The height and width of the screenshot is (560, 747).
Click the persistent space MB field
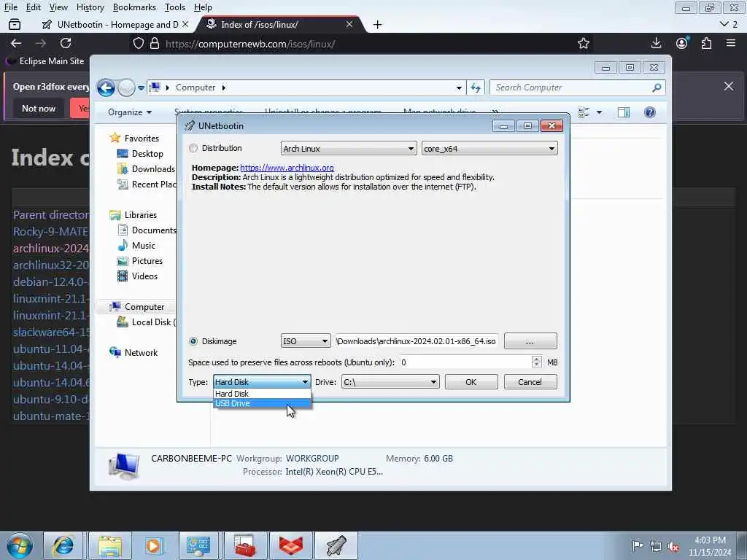(x=465, y=362)
